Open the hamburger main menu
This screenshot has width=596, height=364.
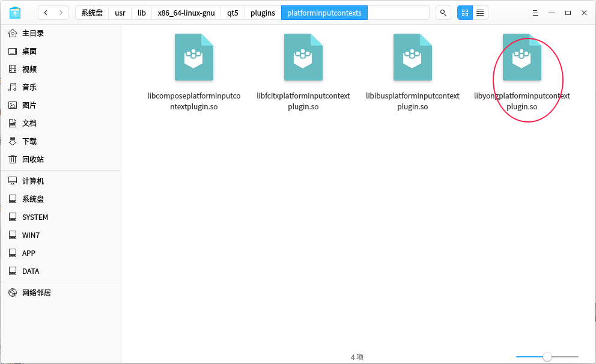[x=535, y=13]
